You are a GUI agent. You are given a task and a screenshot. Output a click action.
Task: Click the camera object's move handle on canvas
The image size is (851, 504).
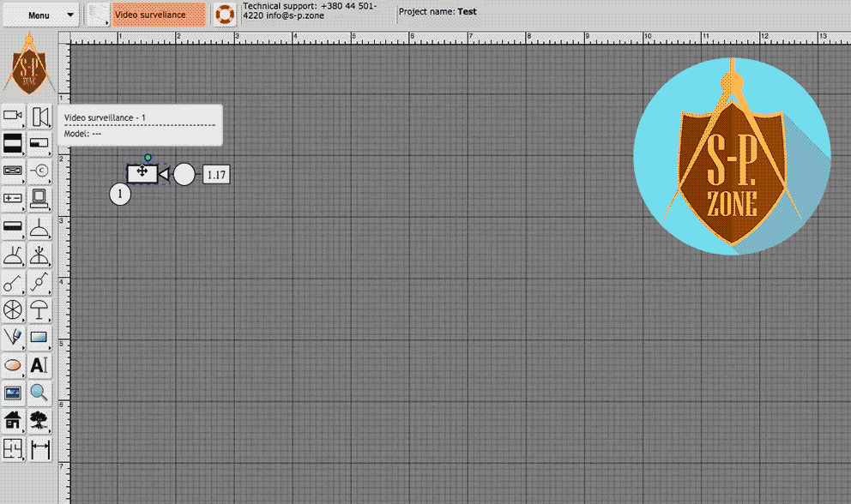point(142,172)
